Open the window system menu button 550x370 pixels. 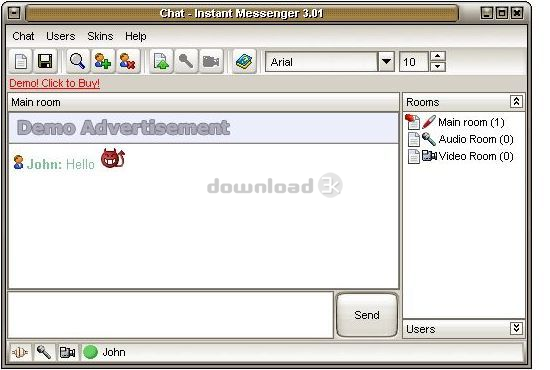click(x=14, y=13)
